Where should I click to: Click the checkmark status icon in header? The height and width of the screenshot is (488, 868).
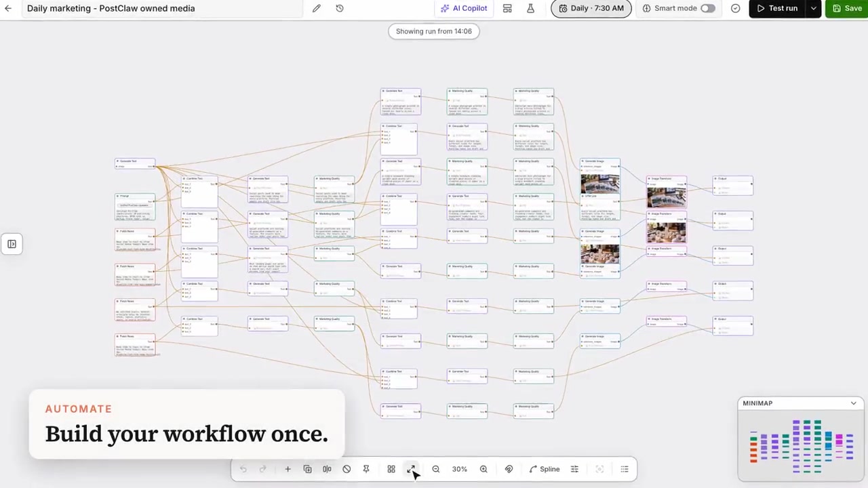pyautogui.click(x=735, y=8)
